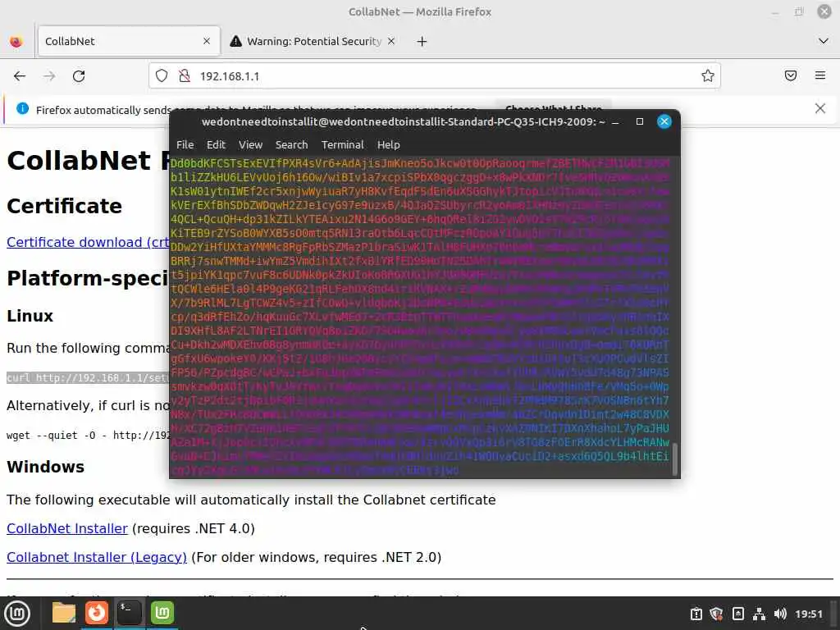Reload the CollabNet page
Viewport: 840px width, 630px height.
pyautogui.click(x=79, y=76)
